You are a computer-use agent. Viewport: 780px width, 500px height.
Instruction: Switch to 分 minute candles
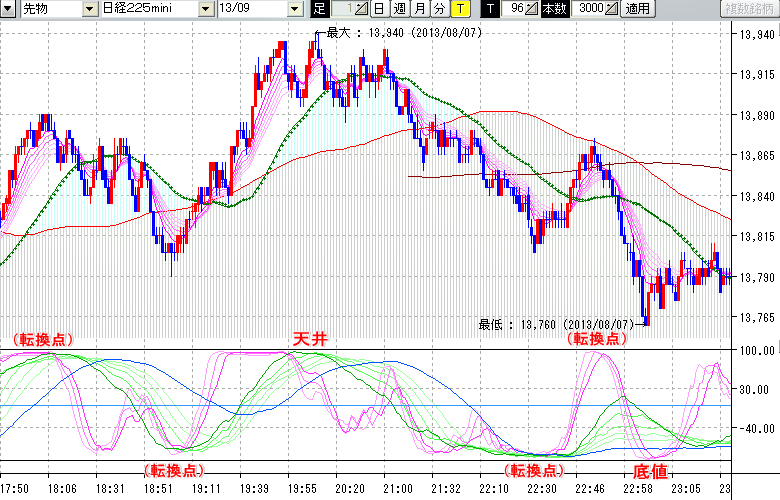coord(440,9)
